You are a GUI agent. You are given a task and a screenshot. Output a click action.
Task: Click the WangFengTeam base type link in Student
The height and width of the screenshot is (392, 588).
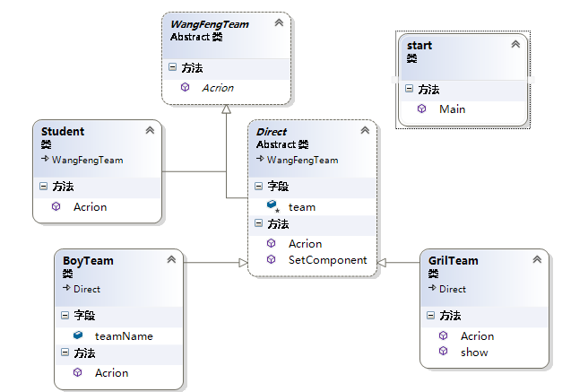(87, 160)
